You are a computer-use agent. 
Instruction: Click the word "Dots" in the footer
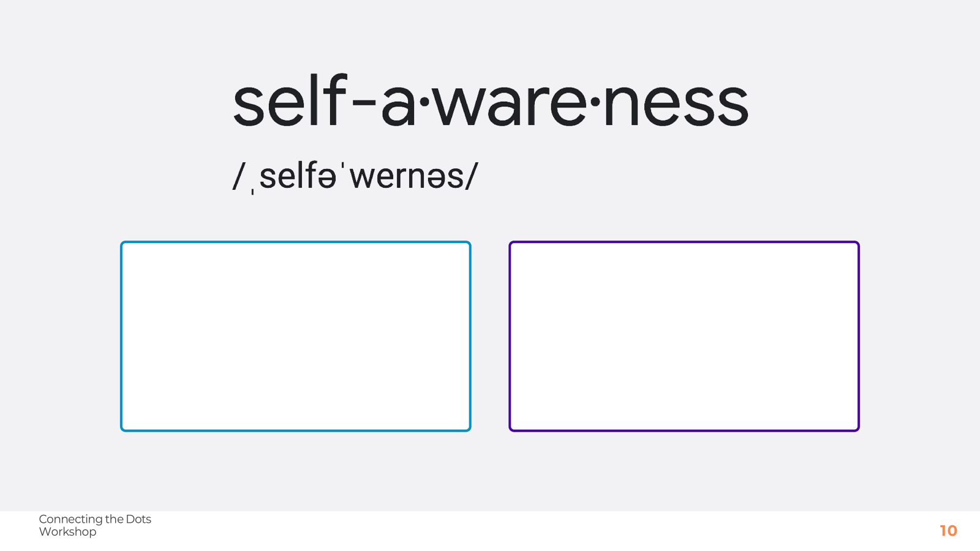(x=138, y=519)
